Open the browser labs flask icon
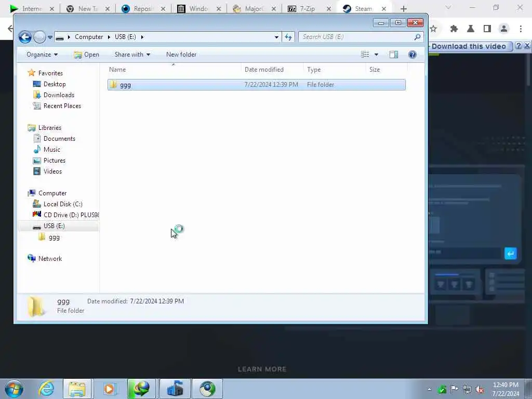Screen dimensions: 532x399 471,29
